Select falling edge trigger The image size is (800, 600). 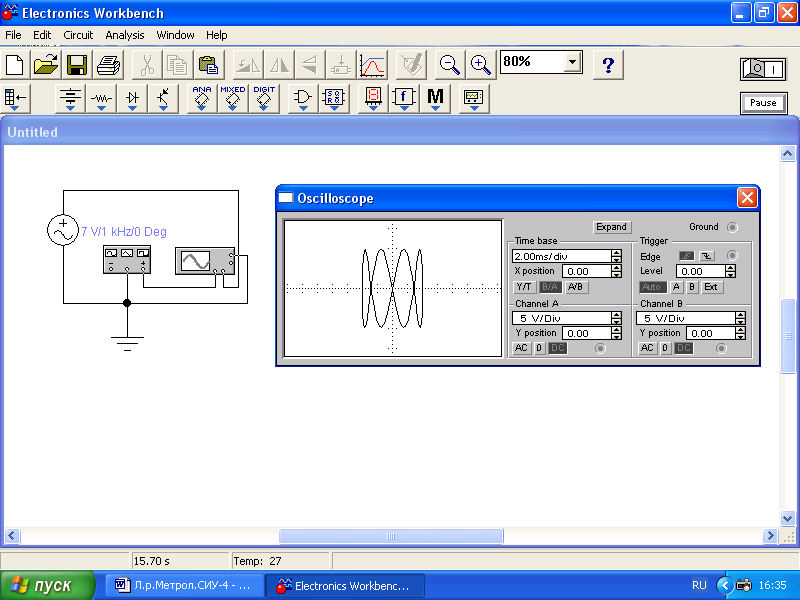707,256
